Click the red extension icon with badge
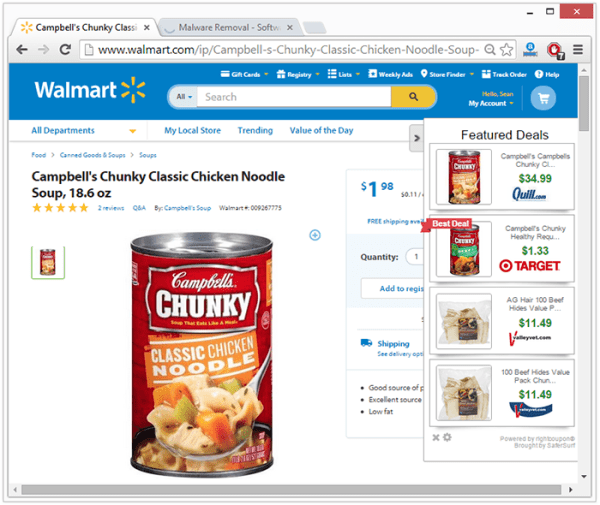The height and width of the screenshot is (505, 600). (x=555, y=50)
